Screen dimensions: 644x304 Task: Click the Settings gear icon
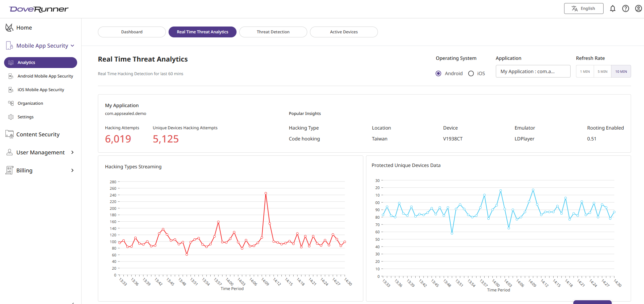(x=11, y=117)
